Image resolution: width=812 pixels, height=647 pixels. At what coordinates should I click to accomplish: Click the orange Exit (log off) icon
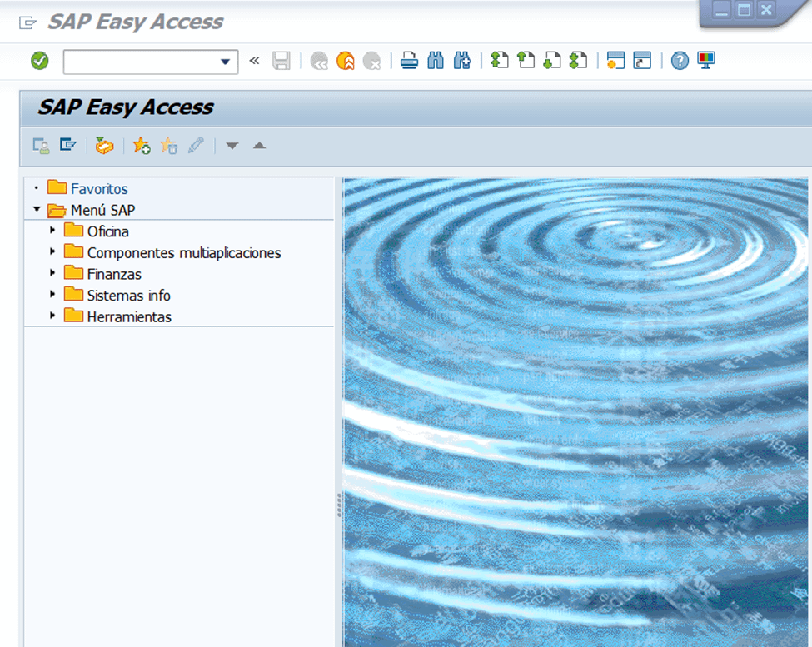pos(346,61)
